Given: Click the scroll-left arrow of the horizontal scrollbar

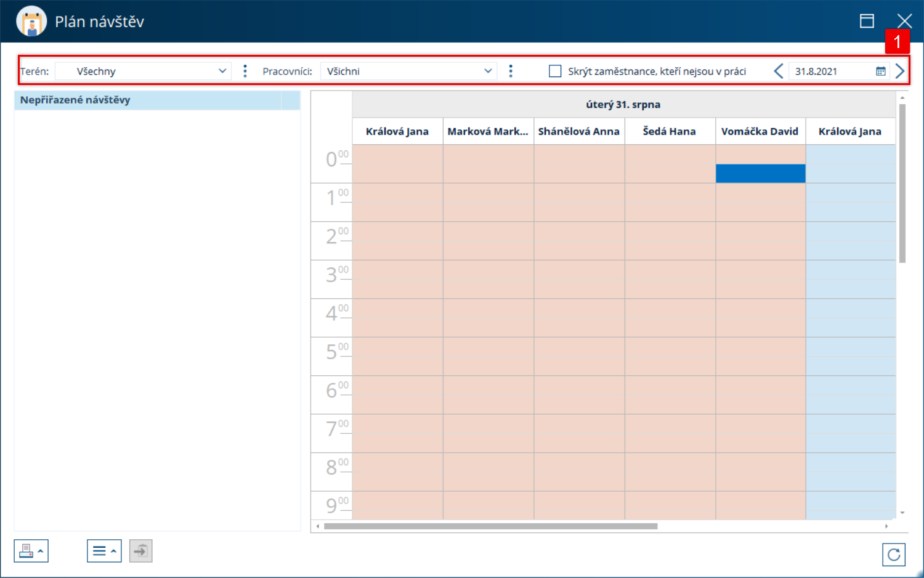Looking at the screenshot, I should [318, 526].
